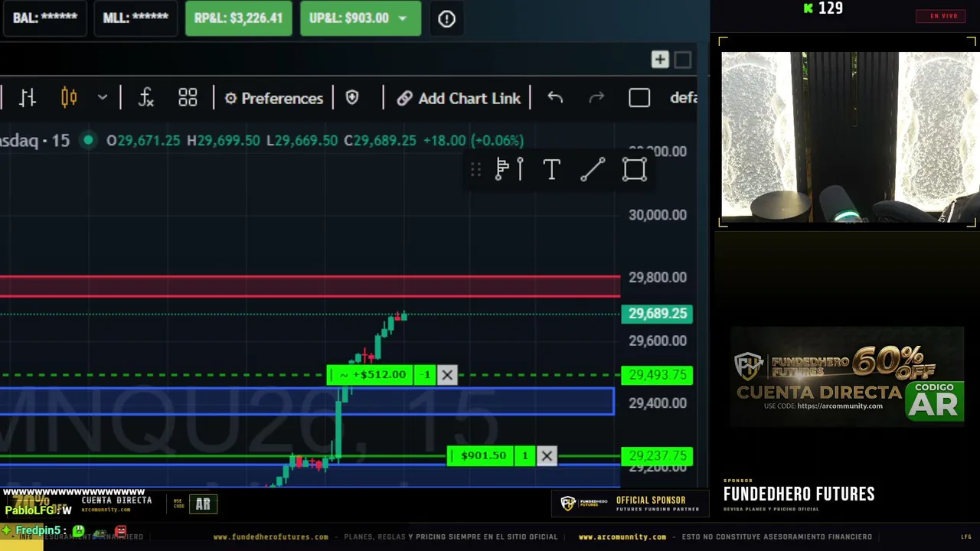This screenshot has width=980, height=551.
Task: Close the $901.50 position line
Action: [547, 456]
